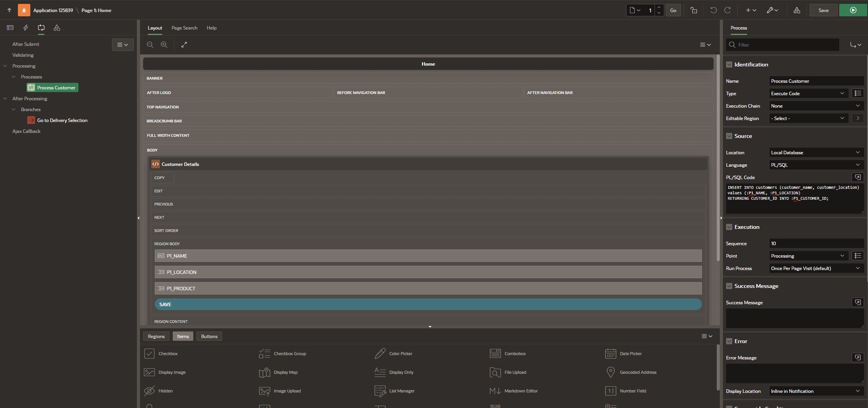Collapse the Processing tree node
Screen dimensions: 868x408
click(x=5, y=66)
